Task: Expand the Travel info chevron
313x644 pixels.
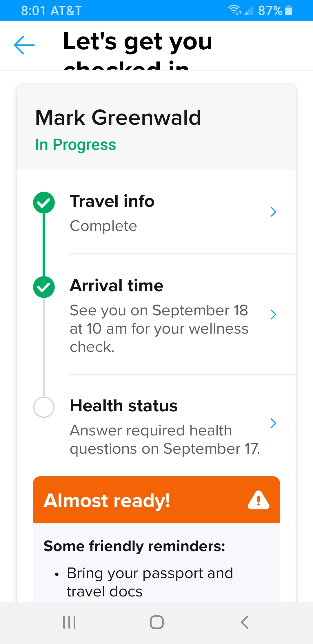Action: 273,212
